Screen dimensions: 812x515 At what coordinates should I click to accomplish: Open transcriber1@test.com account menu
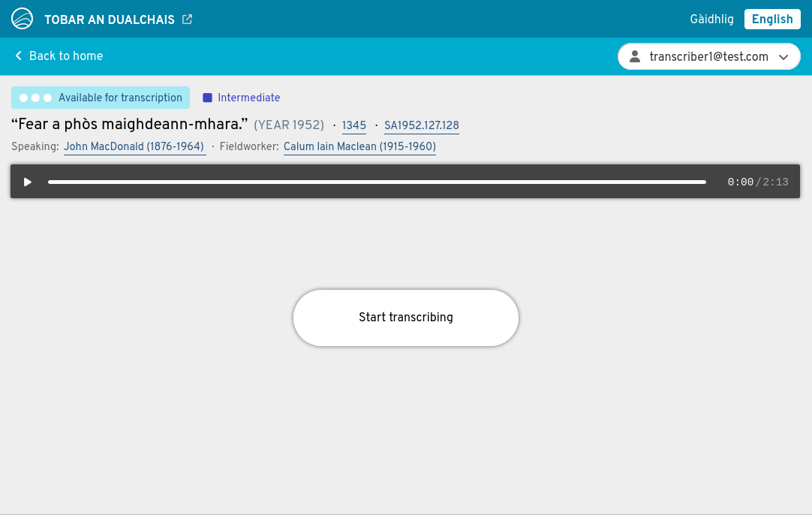point(708,56)
